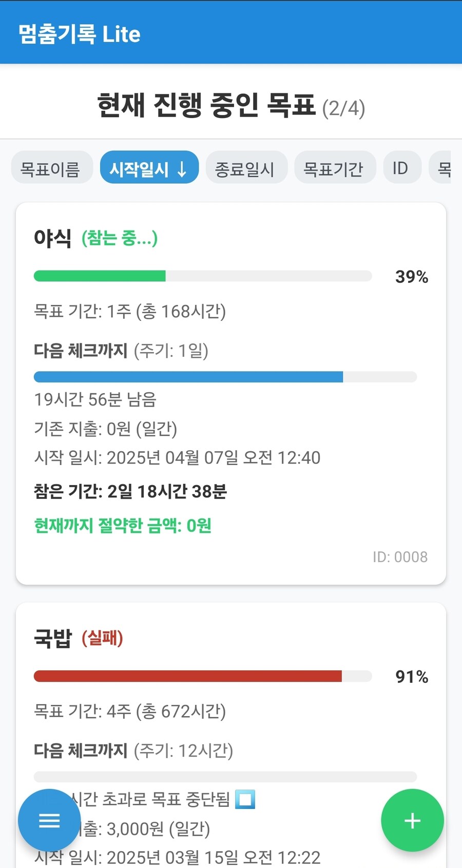Click the descending sort arrow next to 시작일시

click(182, 167)
